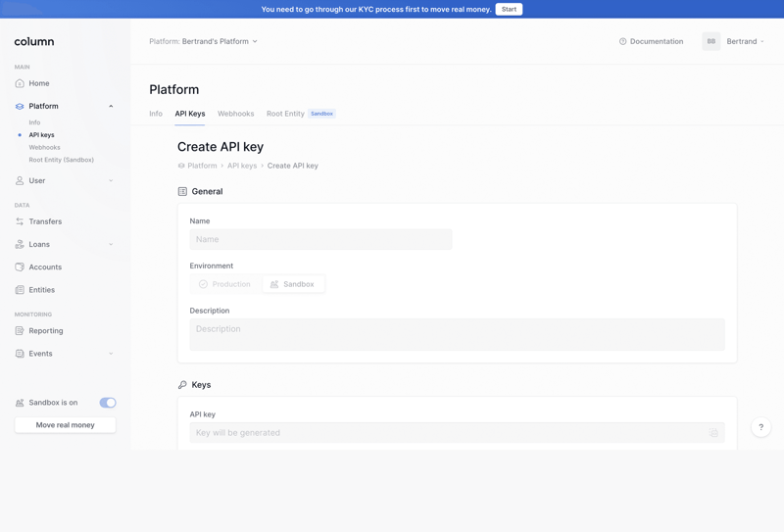
Task: Open the Bertrand account menu chevron
Action: 762,41
